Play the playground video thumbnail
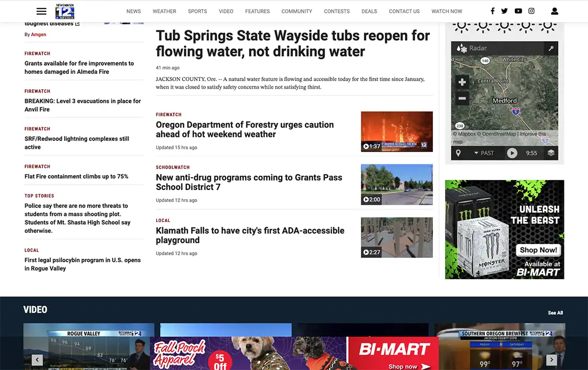This screenshot has width=588, height=370. coord(397,238)
